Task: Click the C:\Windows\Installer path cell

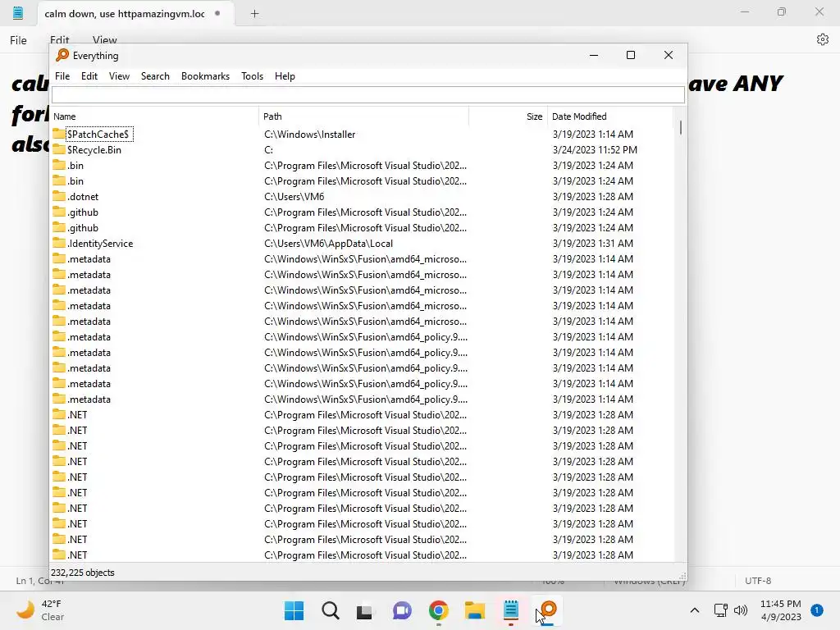Action: tap(309, 135)
